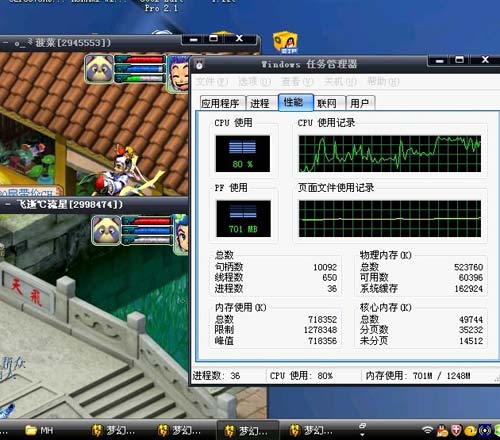Click the 分页数 value 35232
The height and width of the screenshot is (440, 500).
(x=471, y=330)
